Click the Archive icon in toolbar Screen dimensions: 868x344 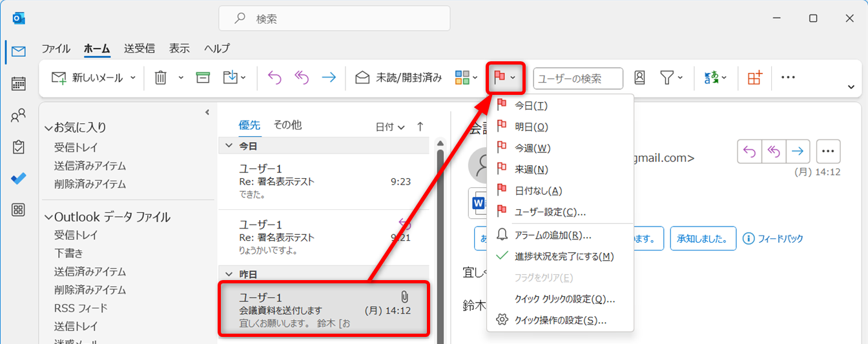(203, 78)
